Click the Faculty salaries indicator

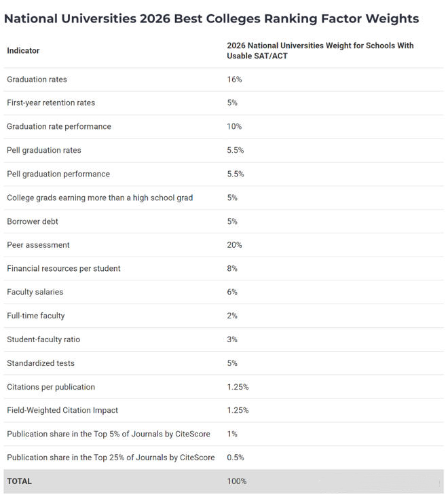click(x=35, y=292)
